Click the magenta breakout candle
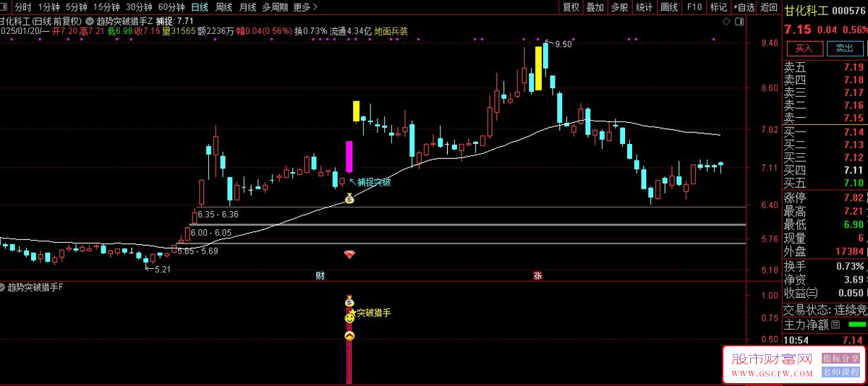The image size is (868, 386). pyautogui.click(x=349, y=156)
